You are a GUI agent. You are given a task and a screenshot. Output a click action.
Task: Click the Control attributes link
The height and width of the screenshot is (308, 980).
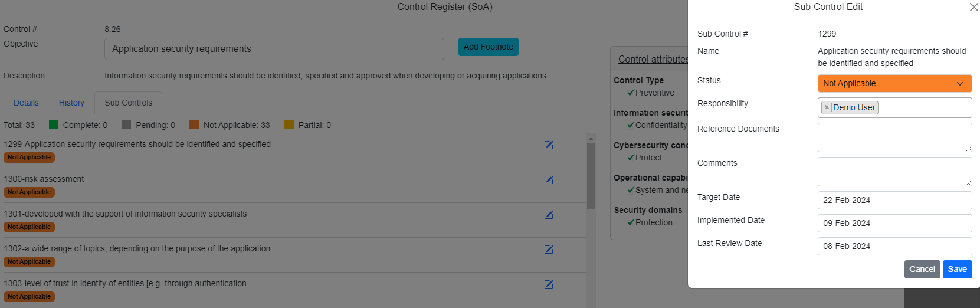653,59
